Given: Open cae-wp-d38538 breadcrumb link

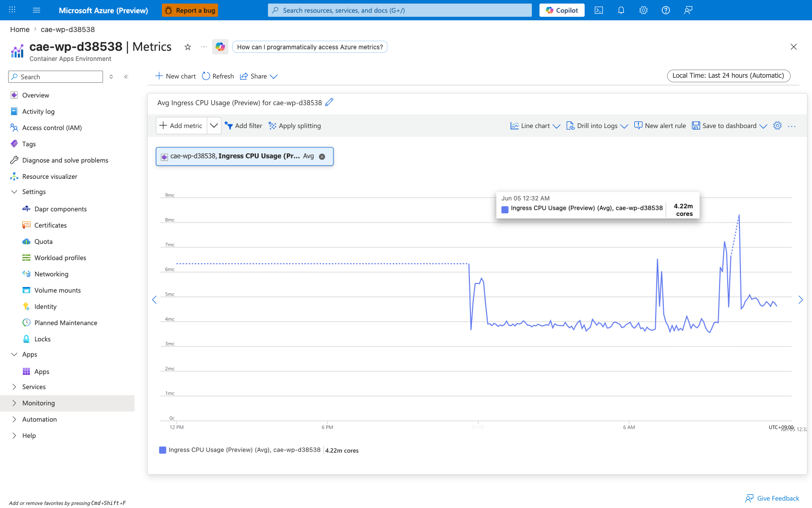Looking at the screenshot, I should point(67,29).
